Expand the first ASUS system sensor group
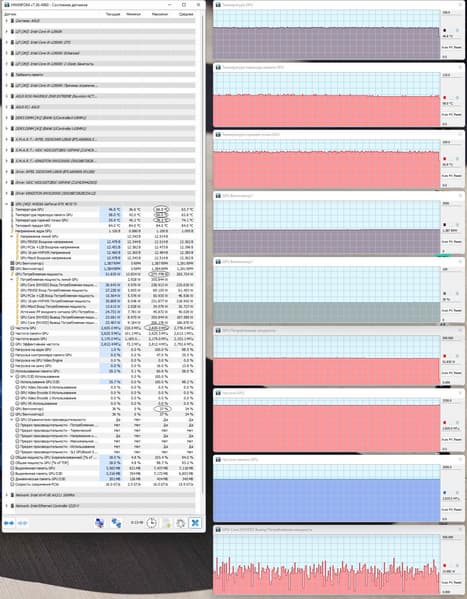467x599 pixels. click(x=6, y=21)
